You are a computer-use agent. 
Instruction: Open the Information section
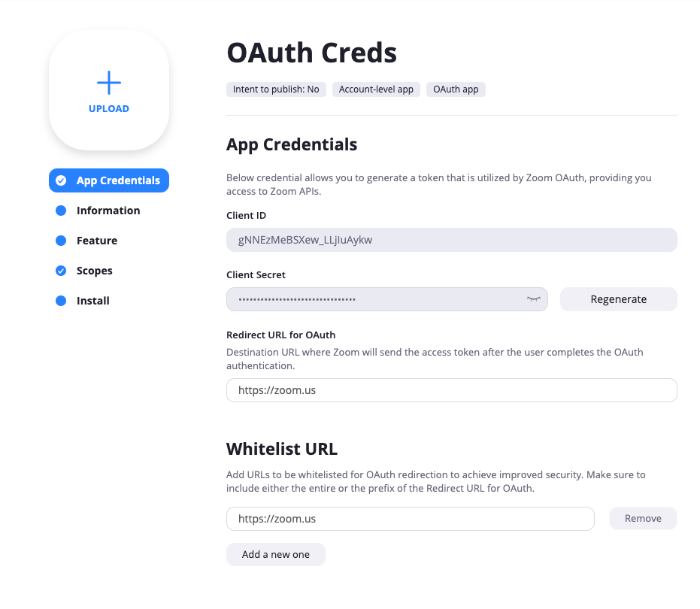[x=108, y=211]
